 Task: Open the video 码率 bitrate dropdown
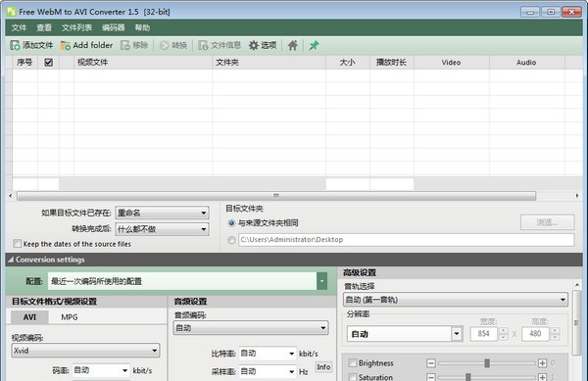coord(101,370)
